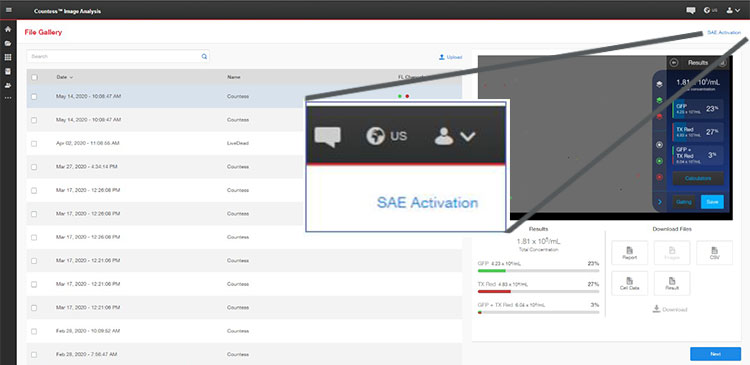The height and width of the screenshot is (365, 750).
Task: Select the LiveDead file name
Action: pos(238,143)
